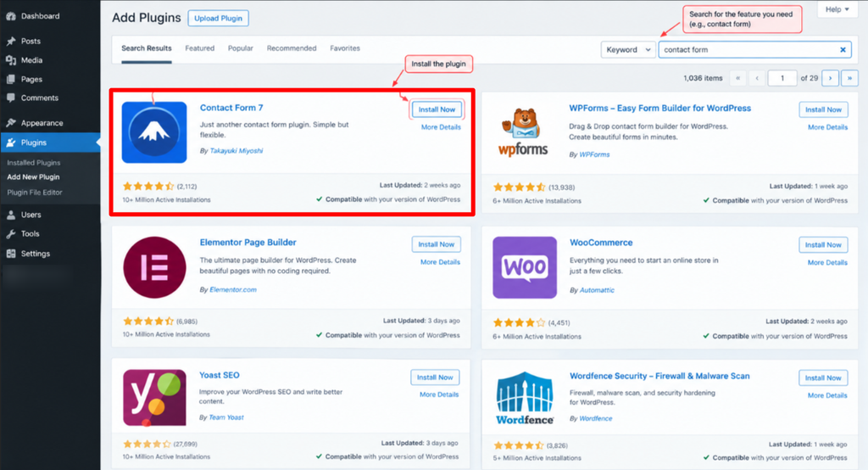
Task: Open author Automattic link
Action: click(597, 290)
